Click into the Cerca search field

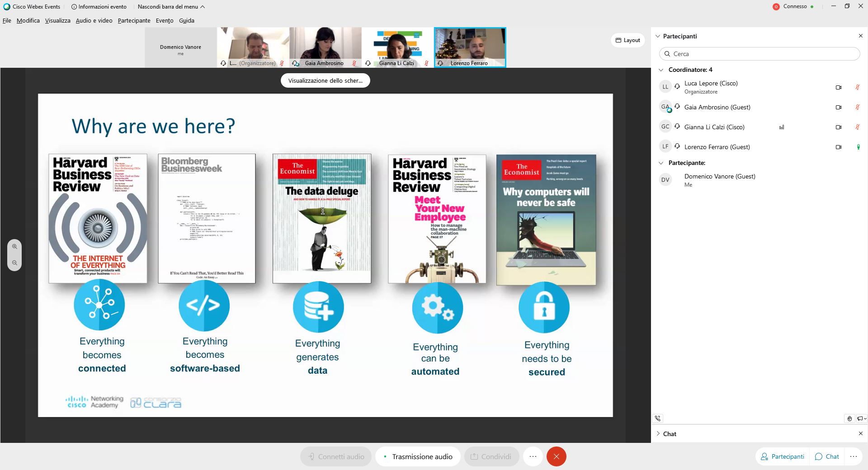click(x=759, y=54)
